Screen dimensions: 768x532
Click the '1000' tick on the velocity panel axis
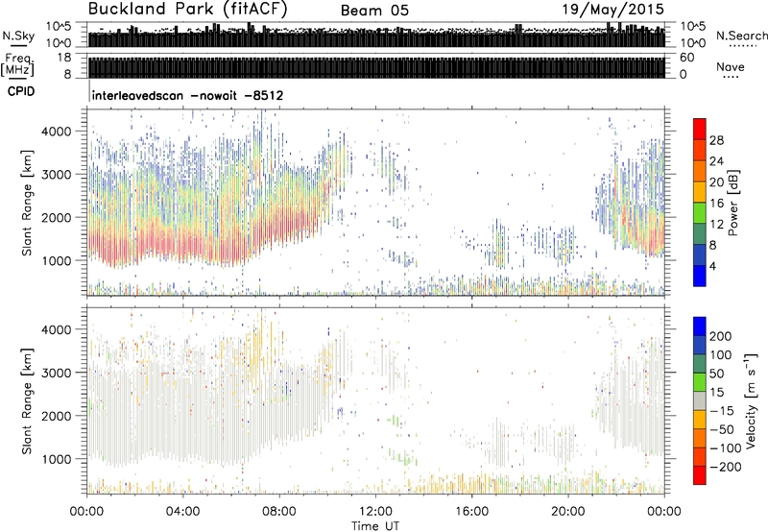click(x=56, y=459)
